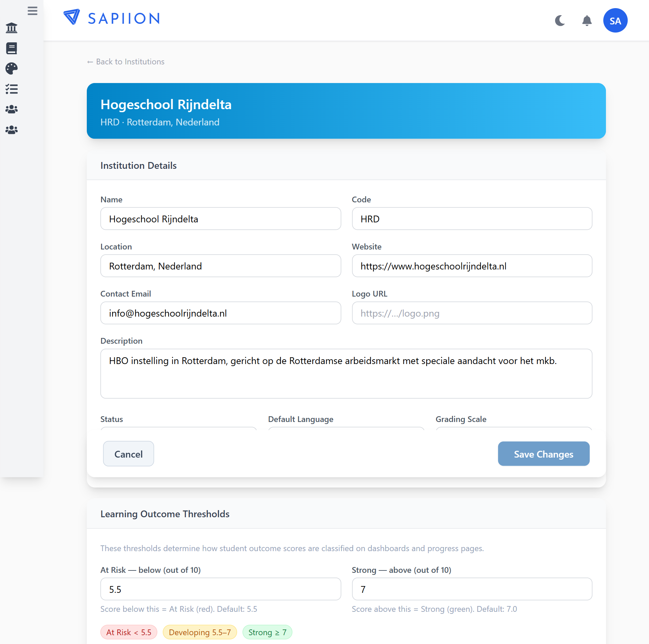The width and height of the screenshot is (649, 644).
Task: Click the Learning Outcome Thresholds heading
Action: click(x=165, y=514)
